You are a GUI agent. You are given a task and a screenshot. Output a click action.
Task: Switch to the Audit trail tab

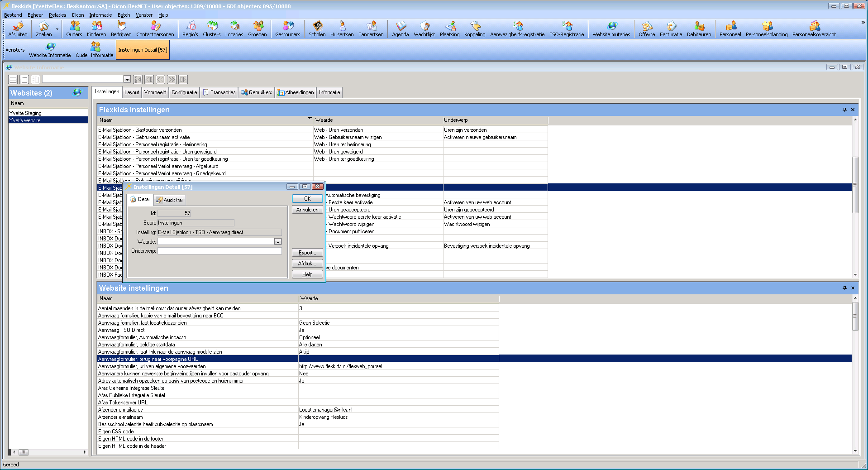pos(170,200)
